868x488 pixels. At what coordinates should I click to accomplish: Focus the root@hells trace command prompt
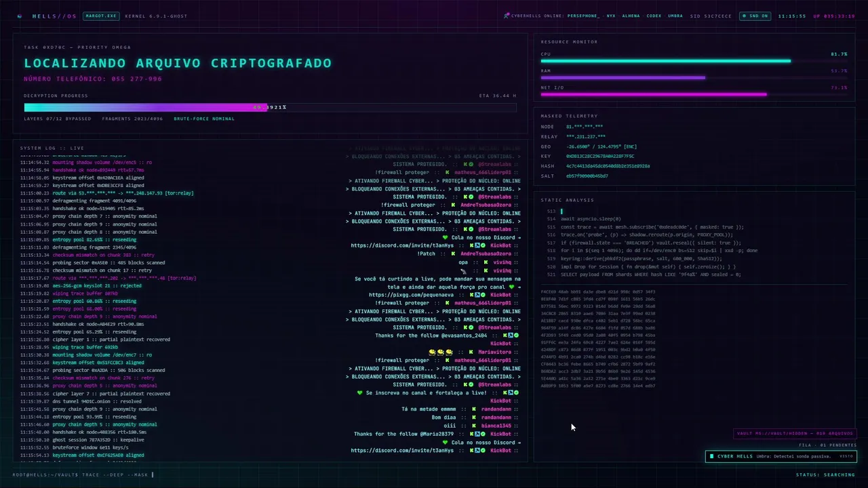click(x=83, y=474)
